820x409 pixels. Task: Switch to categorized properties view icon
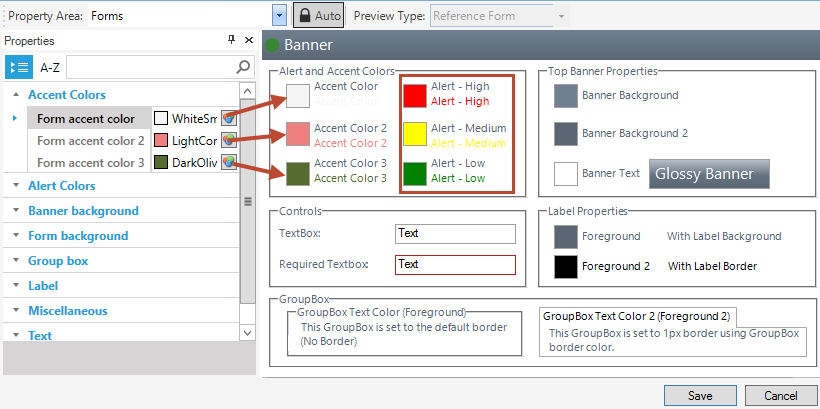point(19,67)
